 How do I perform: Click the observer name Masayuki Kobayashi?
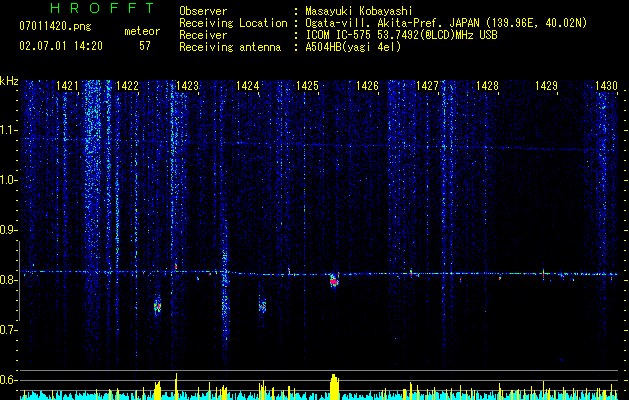pos(359,11)
